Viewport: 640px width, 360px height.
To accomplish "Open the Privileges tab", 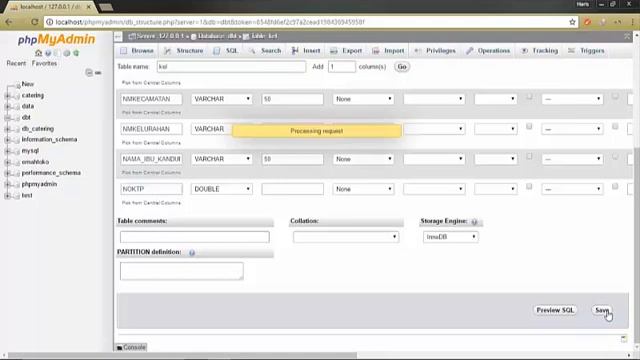I will click(435, 51).
